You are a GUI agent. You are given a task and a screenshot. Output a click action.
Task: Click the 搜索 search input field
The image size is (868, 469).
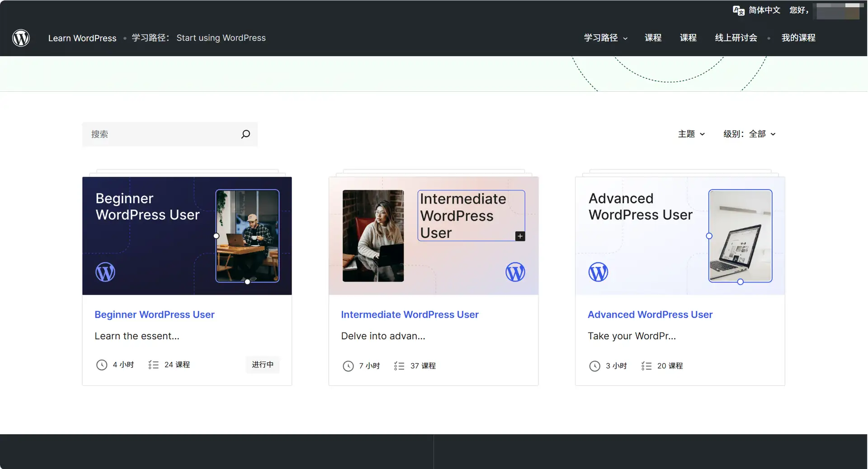click(x=163, y=134)
